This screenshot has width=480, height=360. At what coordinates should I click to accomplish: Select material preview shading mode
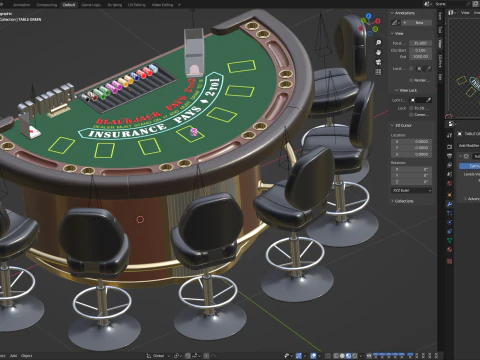(348, 356)
